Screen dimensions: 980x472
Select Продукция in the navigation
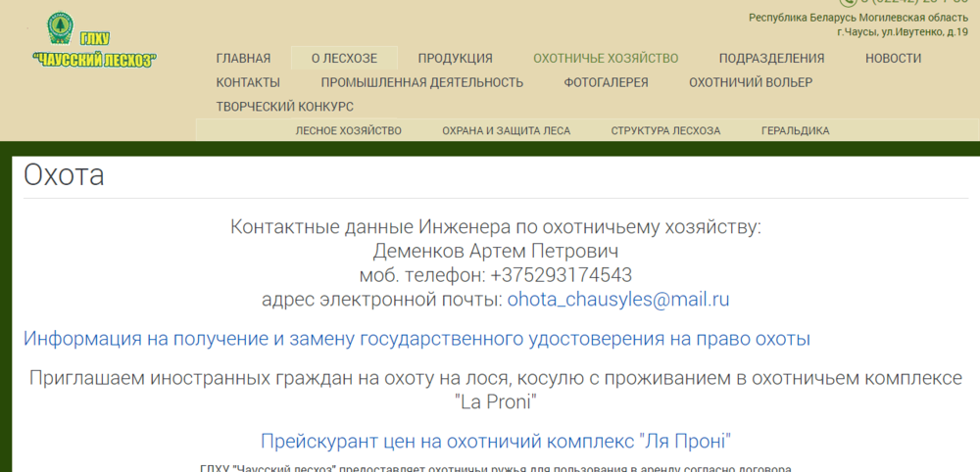tap(455, 58)
